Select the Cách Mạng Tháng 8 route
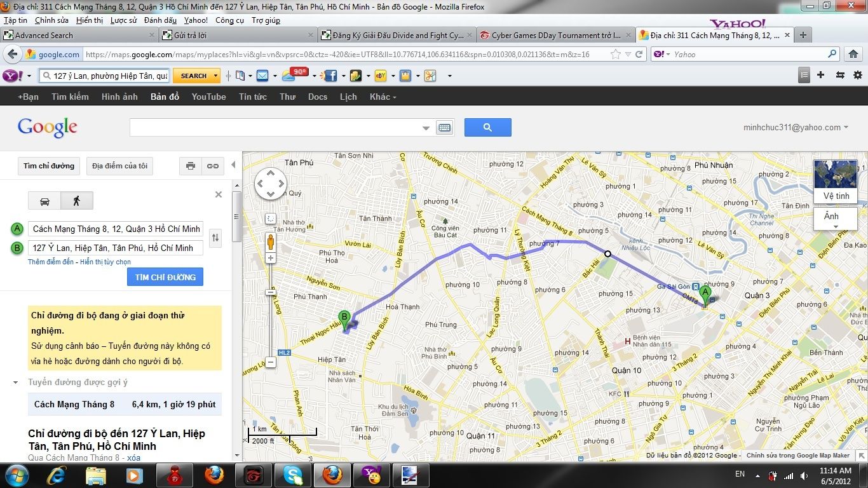The image size is (868, 488). (x=125, y=404)
